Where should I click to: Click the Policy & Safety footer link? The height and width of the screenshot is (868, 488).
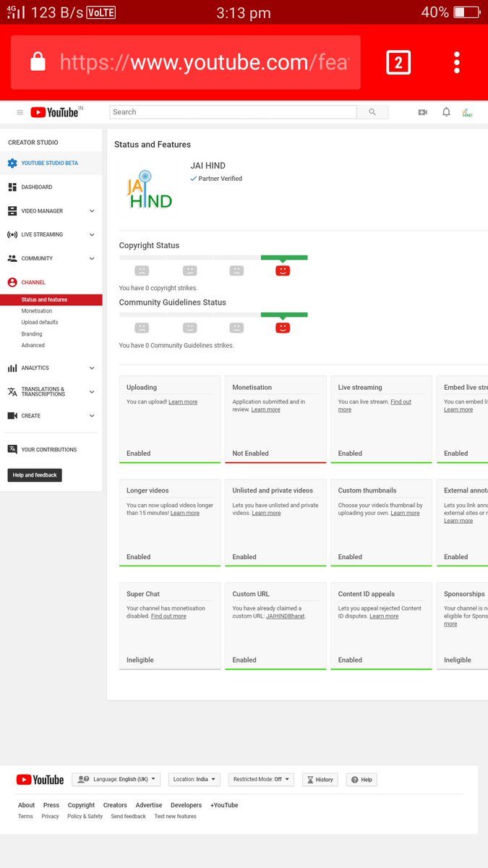85,817
